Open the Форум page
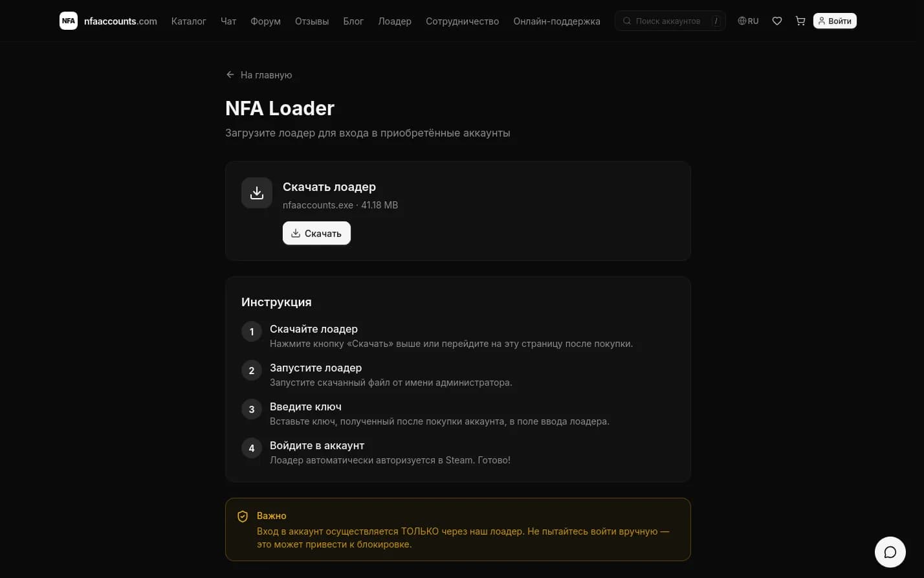This screenshot has width=924, height=578. [265, 21]
